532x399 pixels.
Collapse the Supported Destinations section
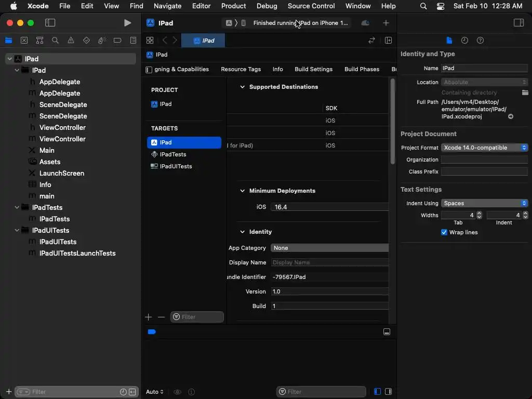[x=242, y=87]
